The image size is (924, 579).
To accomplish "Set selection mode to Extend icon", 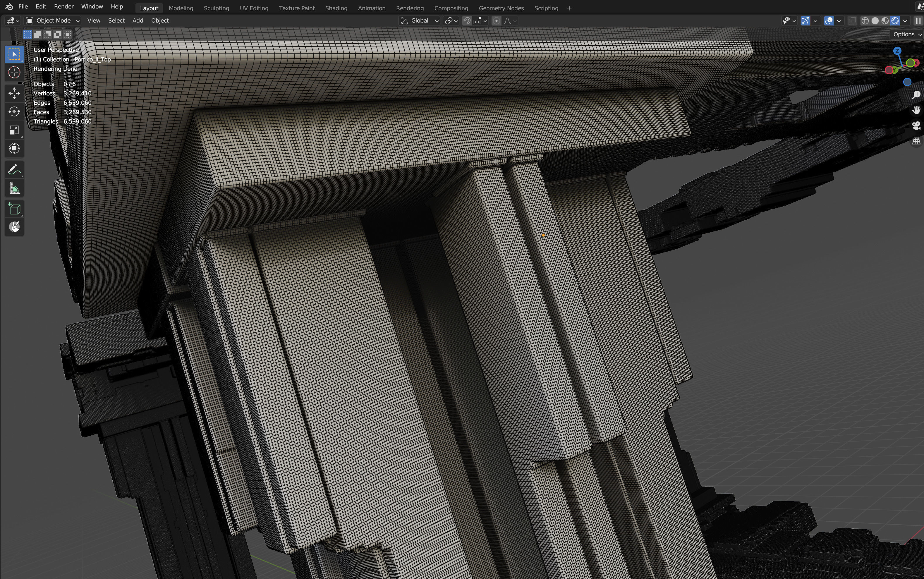I will tap(37, 35).
